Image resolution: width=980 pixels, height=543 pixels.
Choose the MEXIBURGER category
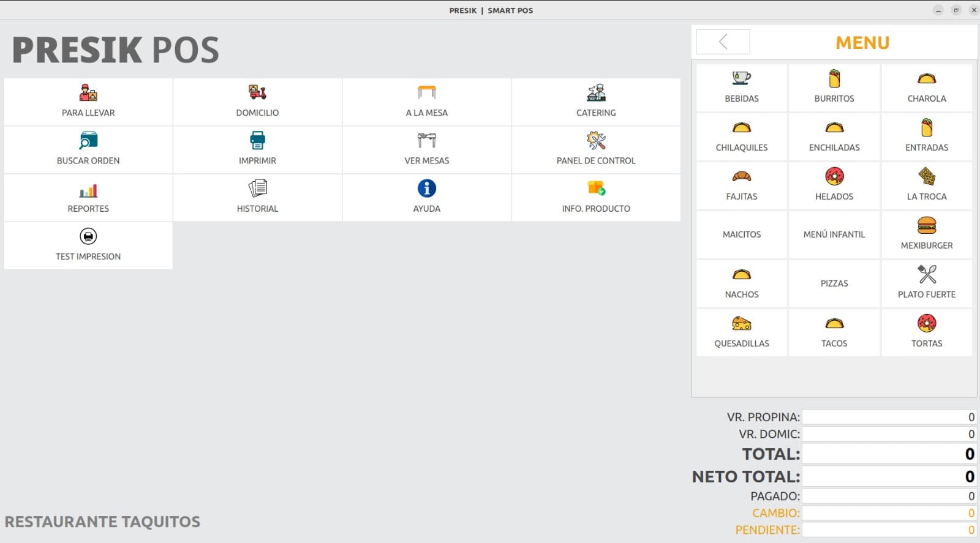[927, 234]
